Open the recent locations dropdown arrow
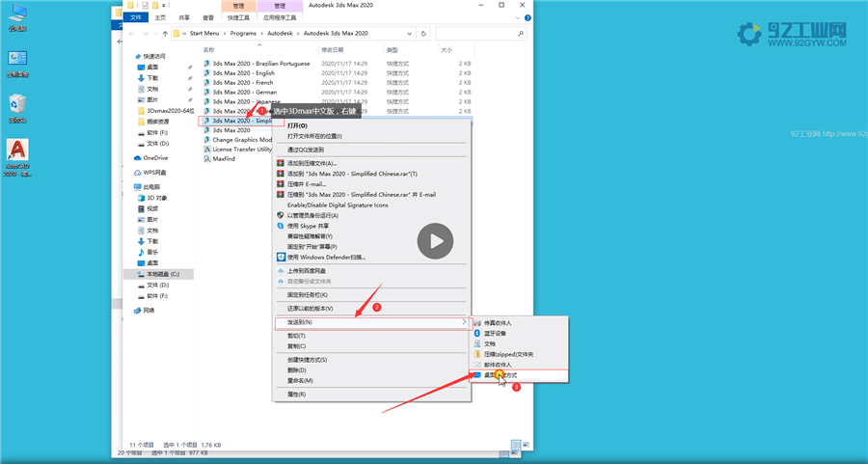 click(155, 34)
